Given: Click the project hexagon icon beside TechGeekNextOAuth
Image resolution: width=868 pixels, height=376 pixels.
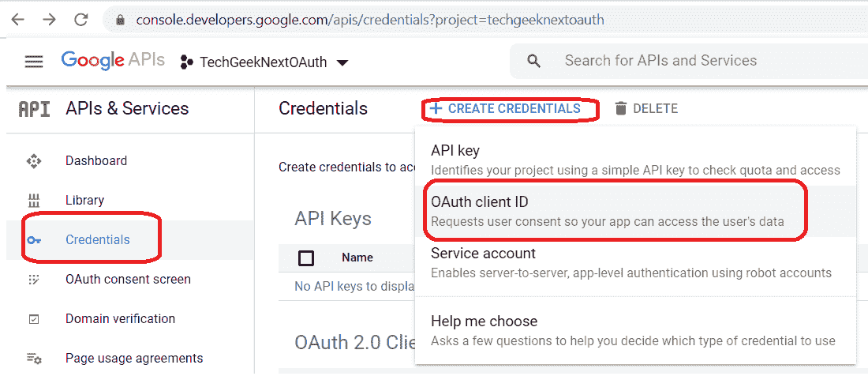Looking at the screenshot, I should [x=186, y=62].
